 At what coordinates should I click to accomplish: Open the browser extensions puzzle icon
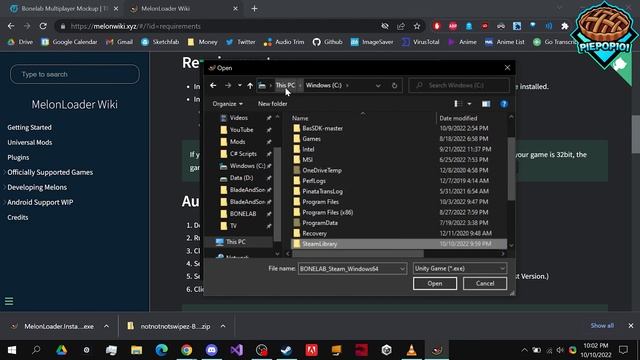tap(564, 26)
